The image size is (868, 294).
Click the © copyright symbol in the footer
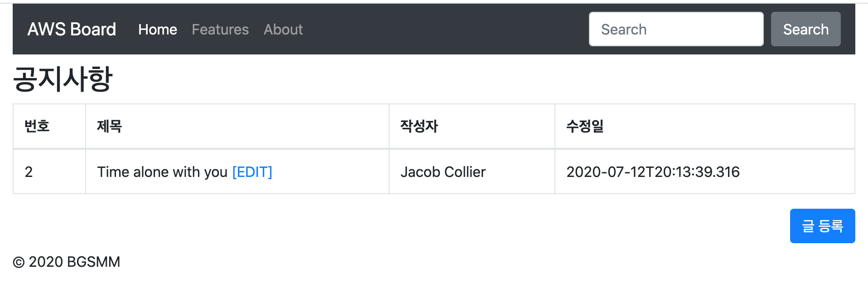pyautogui.click(x=19, y=262)
